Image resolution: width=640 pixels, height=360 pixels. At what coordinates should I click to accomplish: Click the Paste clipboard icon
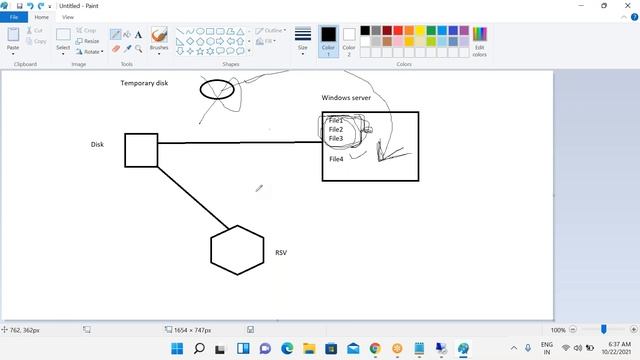pos(13,35)
